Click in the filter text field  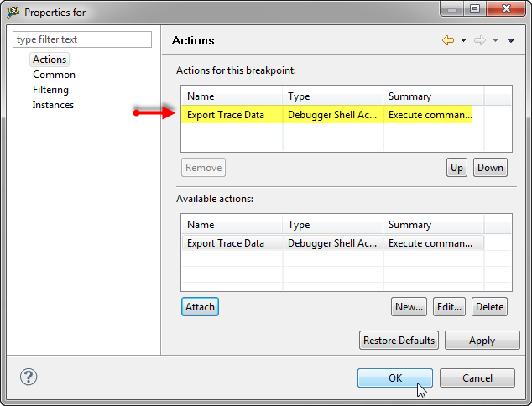point(82,39)
